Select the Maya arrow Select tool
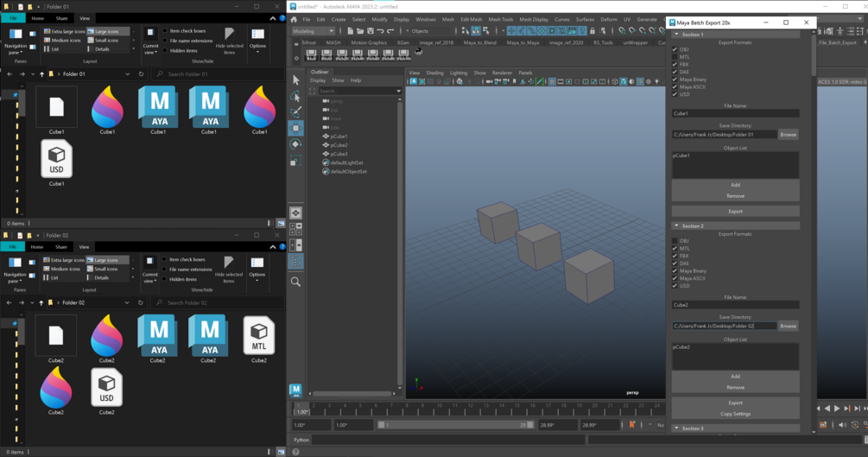This screenshot has width=868, height=457. pos(295,80)
